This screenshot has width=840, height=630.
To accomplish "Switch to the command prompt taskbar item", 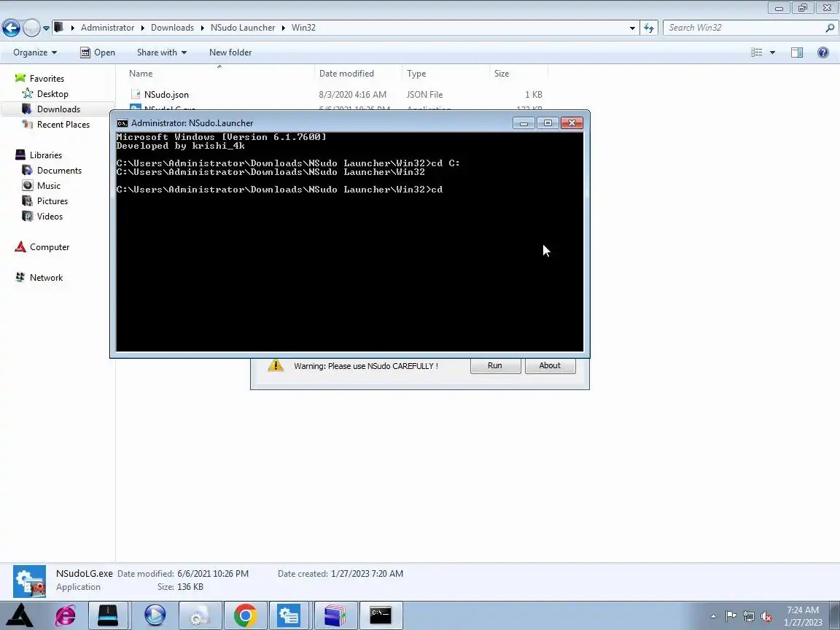I will coord(381,615).
